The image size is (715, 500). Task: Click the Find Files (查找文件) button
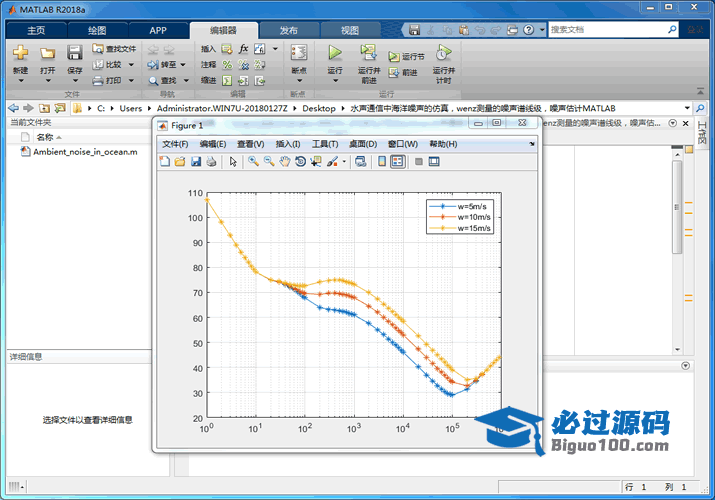click(114, 48)
